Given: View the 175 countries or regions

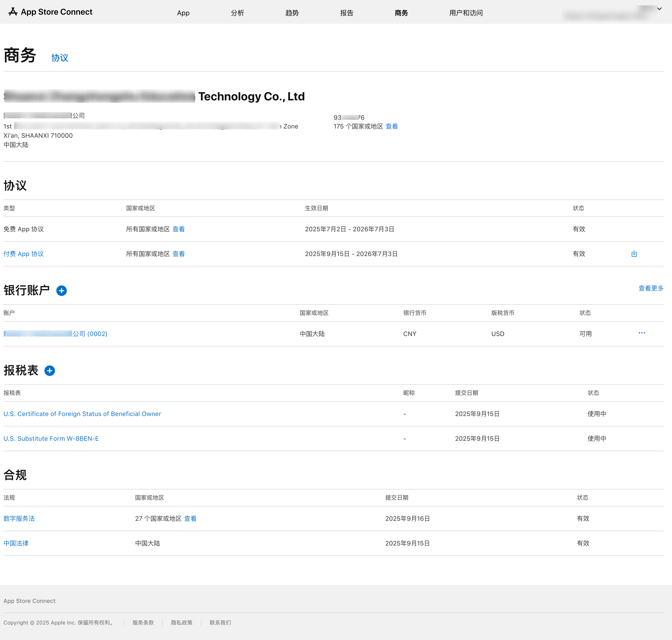Looking at the screenshot, I should 392,126.
